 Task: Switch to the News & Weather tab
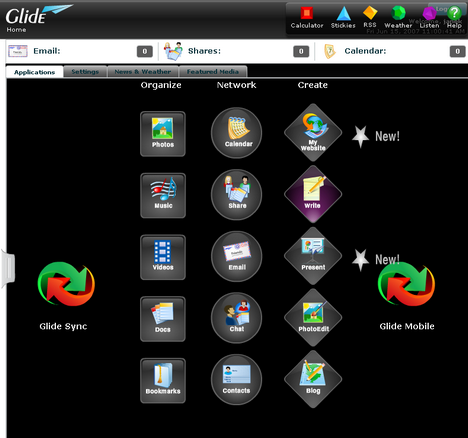coord(143,71)
